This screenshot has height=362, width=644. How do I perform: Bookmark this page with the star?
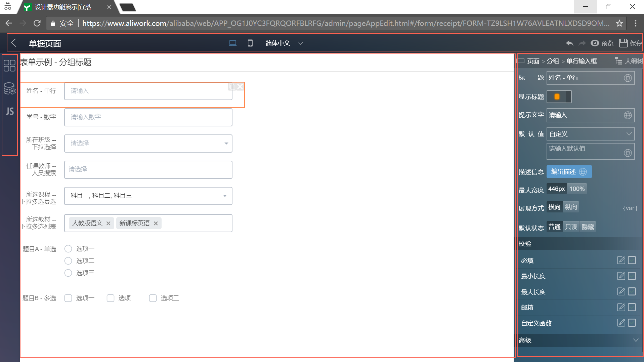click(x=619, y=23)
